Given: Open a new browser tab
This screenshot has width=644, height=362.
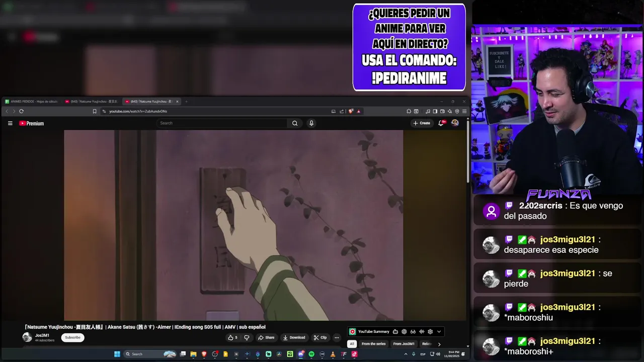Looking at the screenshot, I should click(x=186, y=102).
